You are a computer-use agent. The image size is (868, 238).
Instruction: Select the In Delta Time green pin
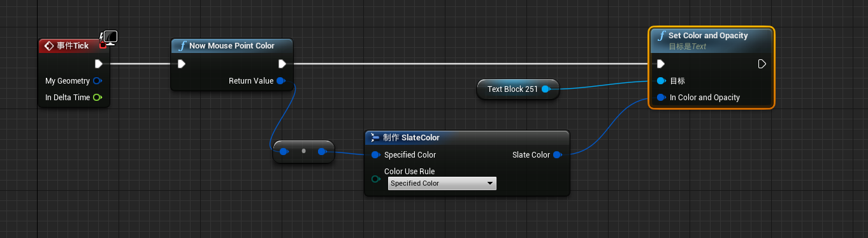(x=98, y=98)
